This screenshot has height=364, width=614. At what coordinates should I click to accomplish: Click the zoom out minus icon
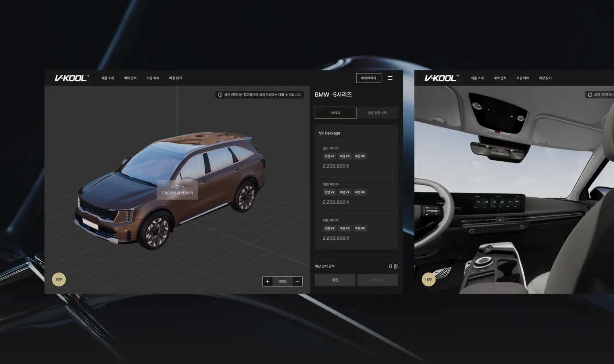tap(297, 281)
